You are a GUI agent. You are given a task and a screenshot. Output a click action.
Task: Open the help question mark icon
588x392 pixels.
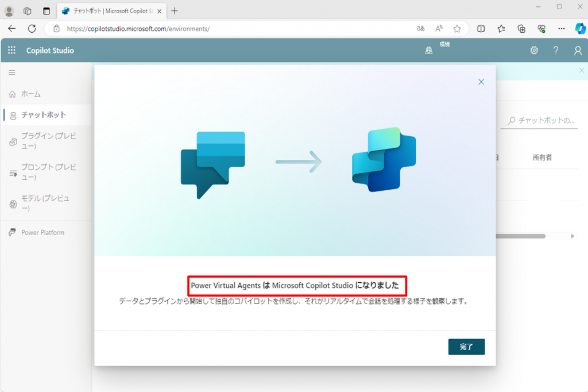pos(556,51)
